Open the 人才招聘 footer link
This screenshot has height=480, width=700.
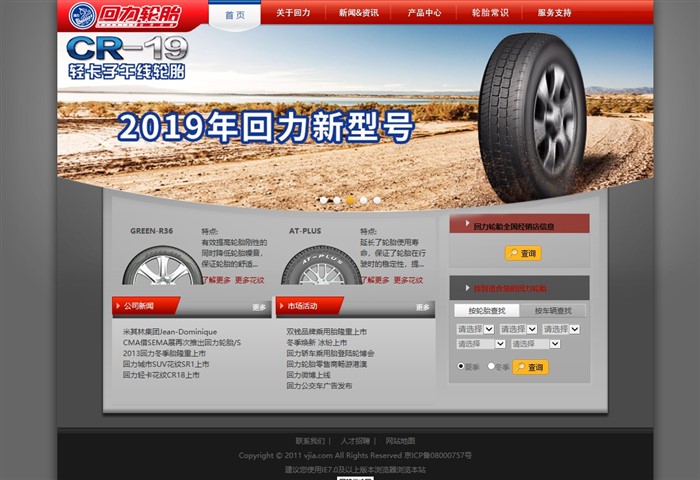(355, 441)
